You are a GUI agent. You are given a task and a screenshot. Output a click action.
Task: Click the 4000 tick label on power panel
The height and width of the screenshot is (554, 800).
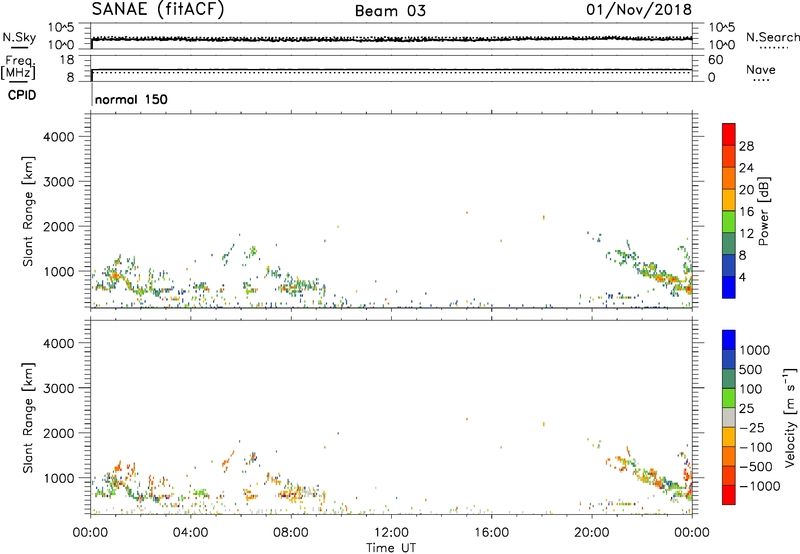(x=59, y=137)
